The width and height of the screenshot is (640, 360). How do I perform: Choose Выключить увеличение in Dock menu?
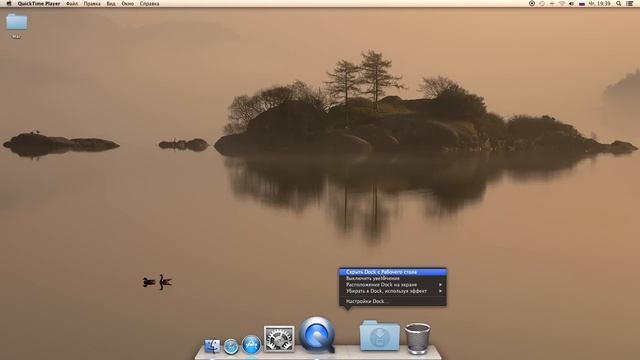tap(393, 278)
